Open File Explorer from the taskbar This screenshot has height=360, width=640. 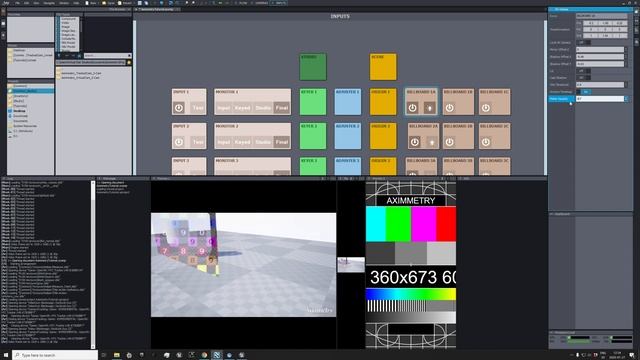tap(117, 355)
